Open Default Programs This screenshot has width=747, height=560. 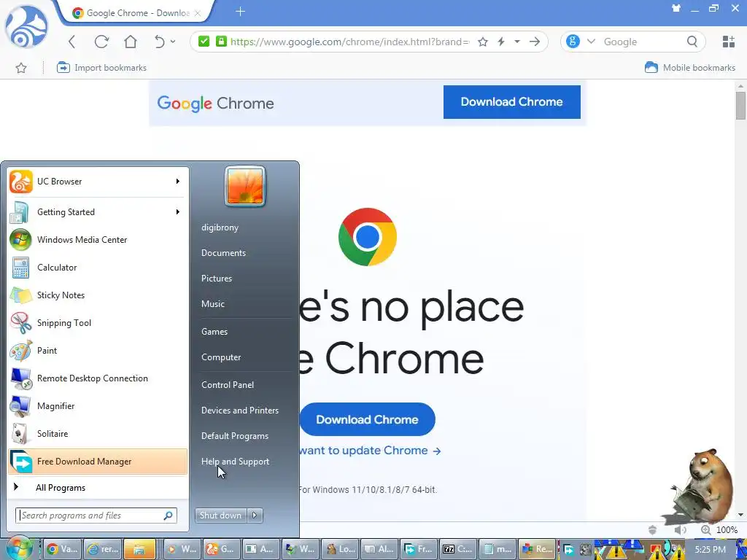click(235, 436)
